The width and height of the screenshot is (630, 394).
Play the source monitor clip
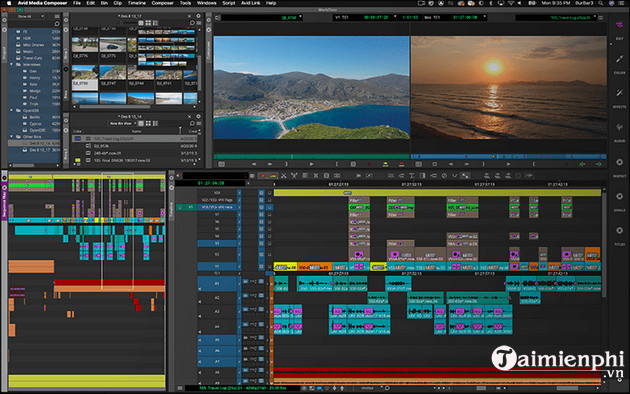click(311, 164)
